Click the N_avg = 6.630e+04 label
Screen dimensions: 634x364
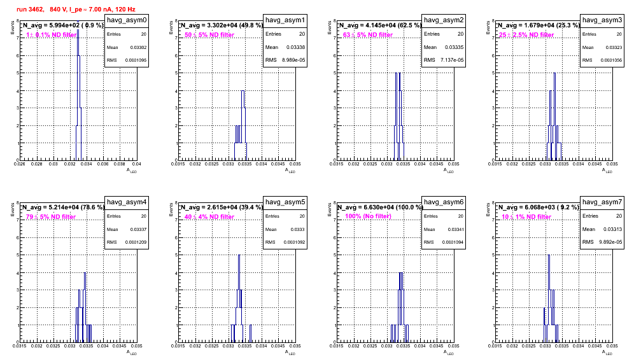click(380, 207)
